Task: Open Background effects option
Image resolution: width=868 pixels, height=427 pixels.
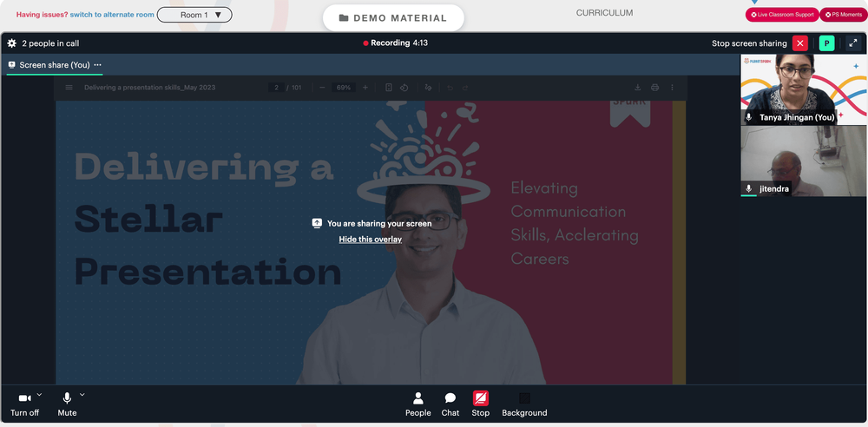Action: coord(524,404)
